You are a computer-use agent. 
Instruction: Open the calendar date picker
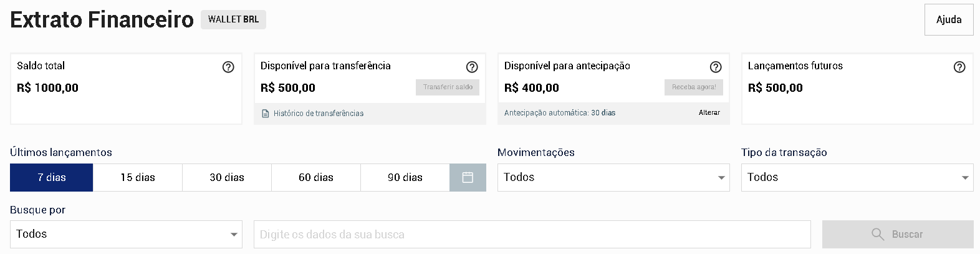tap(468, 178)
